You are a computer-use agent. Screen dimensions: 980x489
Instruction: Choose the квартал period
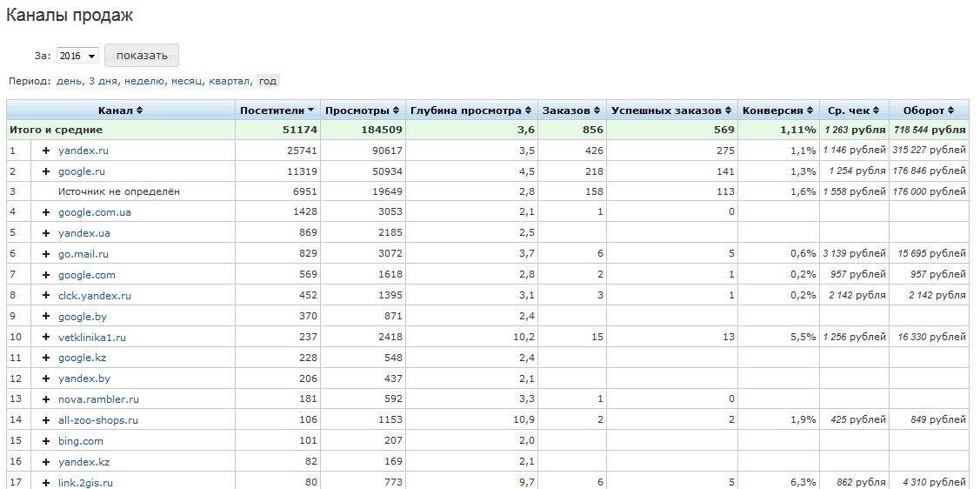(x=230, y=81)
